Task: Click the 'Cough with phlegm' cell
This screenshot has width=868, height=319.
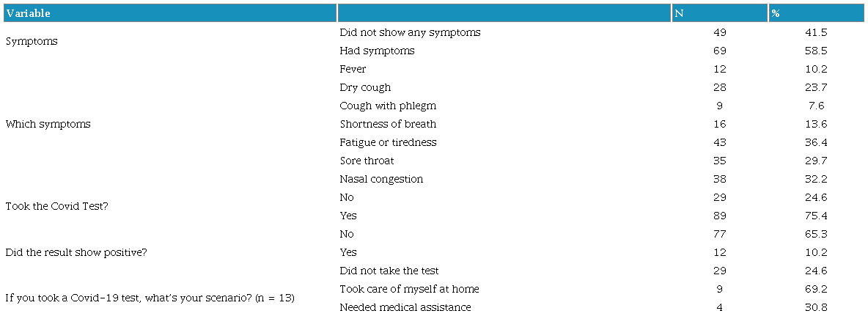Action: [388, 106]
